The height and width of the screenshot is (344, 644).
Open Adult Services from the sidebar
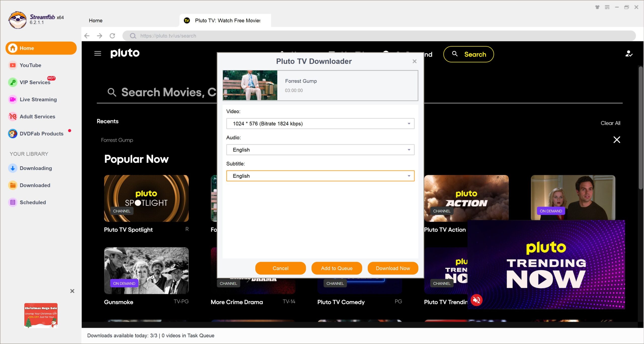pos(37,116)
